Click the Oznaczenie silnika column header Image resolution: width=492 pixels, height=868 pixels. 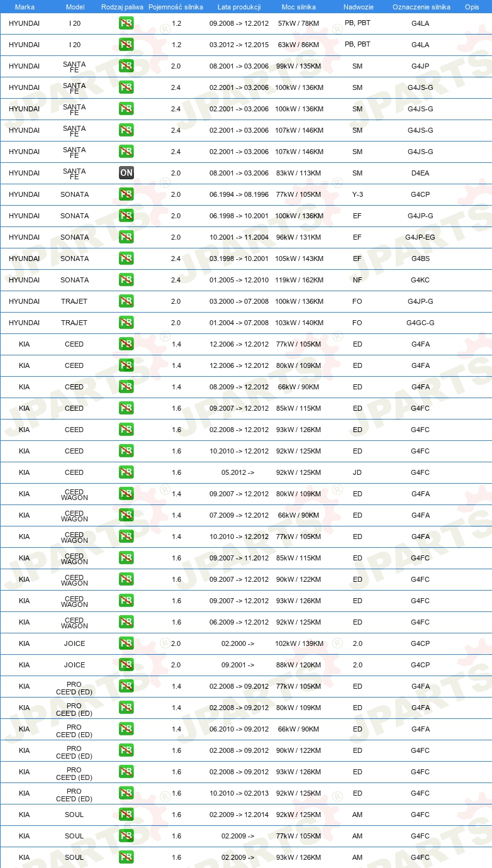(x=421, y=6)
